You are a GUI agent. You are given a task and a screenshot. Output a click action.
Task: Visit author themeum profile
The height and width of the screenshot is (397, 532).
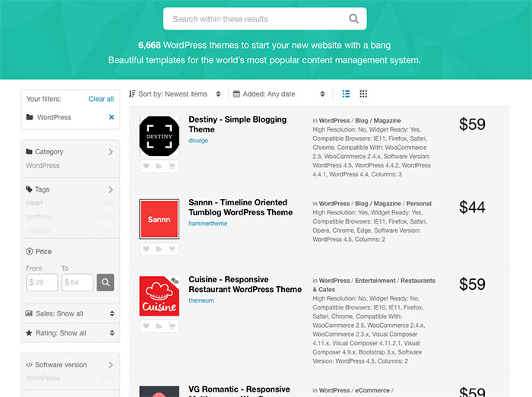[201, 300]
